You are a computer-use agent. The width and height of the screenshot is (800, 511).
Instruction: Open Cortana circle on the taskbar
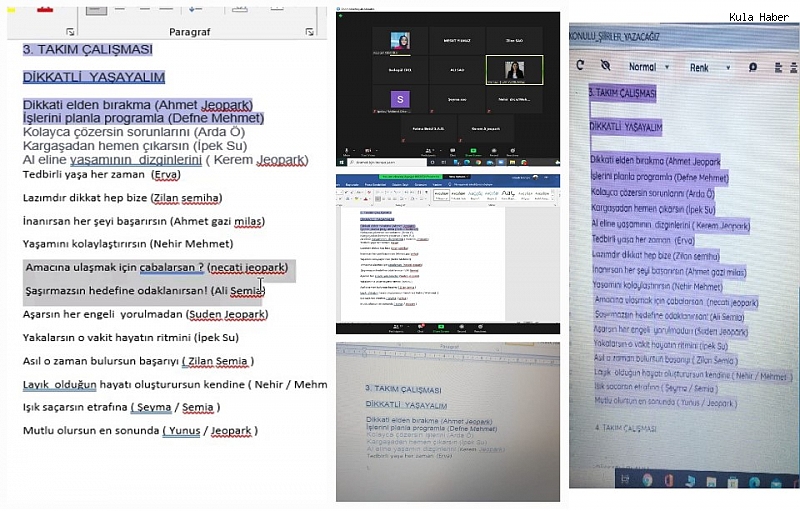[433, 162]
